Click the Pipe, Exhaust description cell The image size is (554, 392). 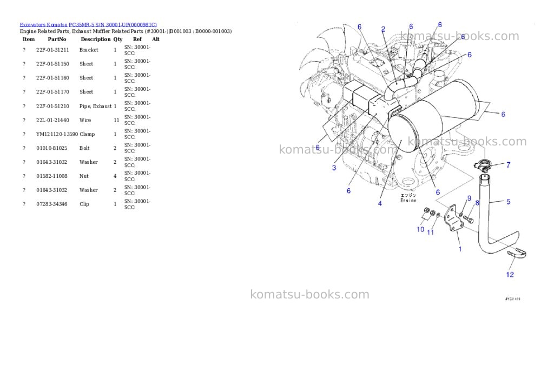(95, 107)
